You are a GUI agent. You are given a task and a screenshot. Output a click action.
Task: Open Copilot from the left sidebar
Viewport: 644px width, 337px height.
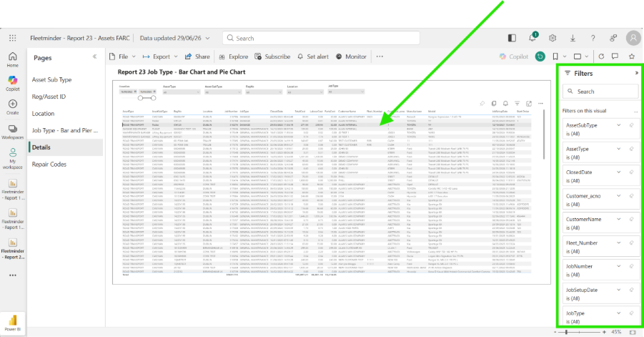click(13, 83)
